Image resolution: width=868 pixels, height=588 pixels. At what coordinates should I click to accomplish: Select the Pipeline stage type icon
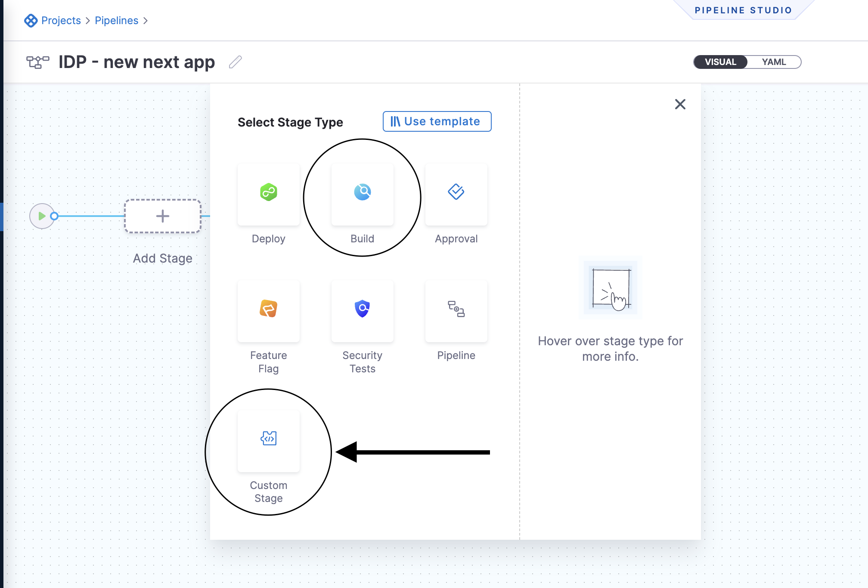point(456,309)
